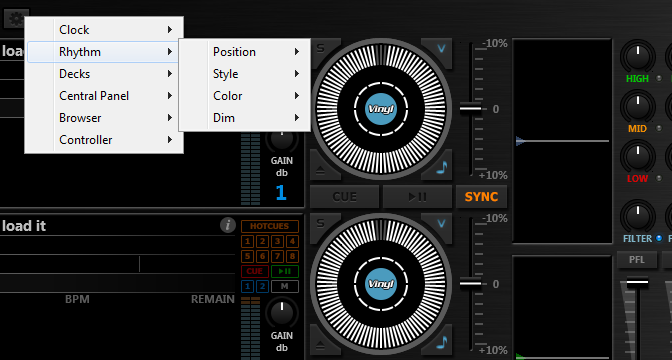The height and width of the screenshot is (360, 672).
Task: Click the lower deck eject icon
Action: (x=321, y=345)
